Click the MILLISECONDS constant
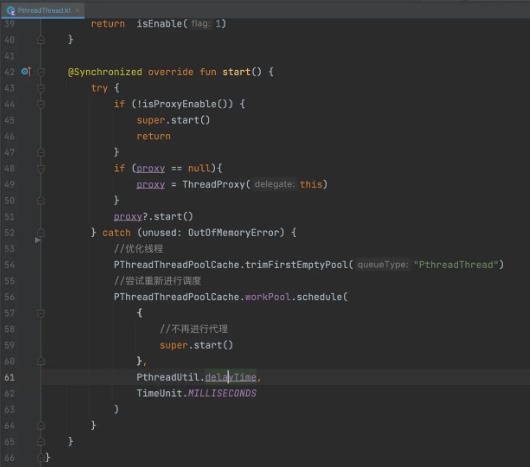Image resolution: width=530 pixels, height=467 pixels. point(222,393)
